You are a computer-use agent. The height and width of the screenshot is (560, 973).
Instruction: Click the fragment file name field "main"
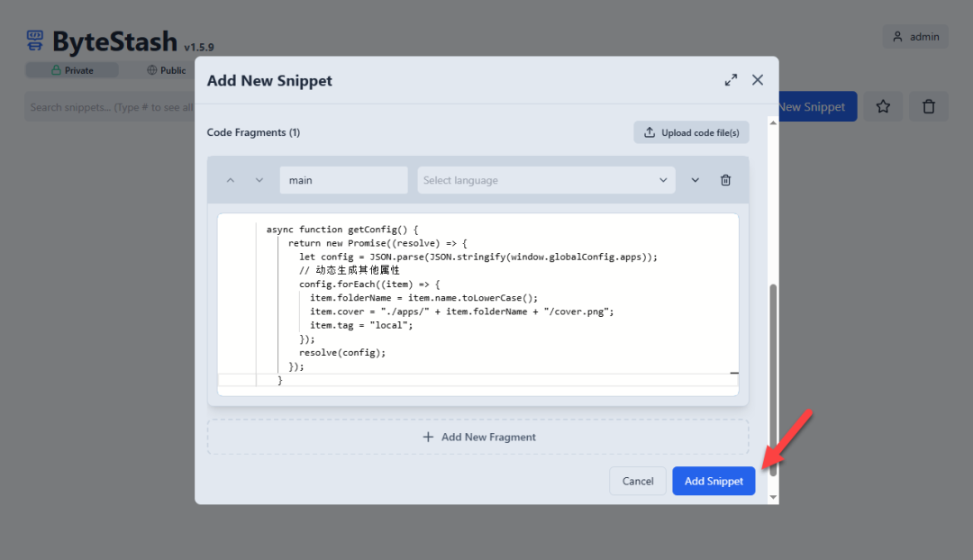tap(343, 180)
